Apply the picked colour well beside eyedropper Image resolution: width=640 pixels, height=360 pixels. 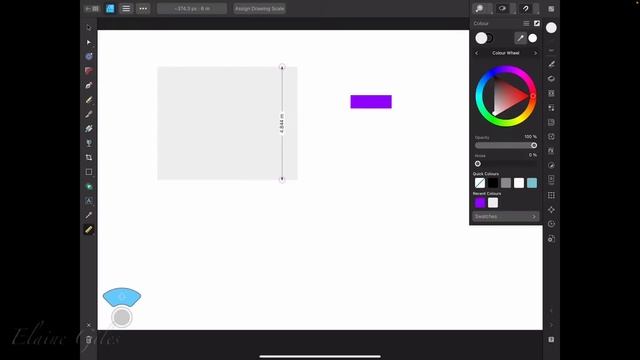pos(533,38)
